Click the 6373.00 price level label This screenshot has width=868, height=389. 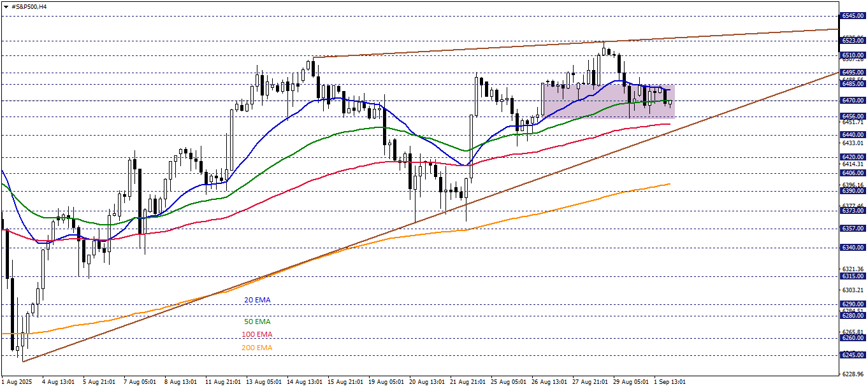852,210
